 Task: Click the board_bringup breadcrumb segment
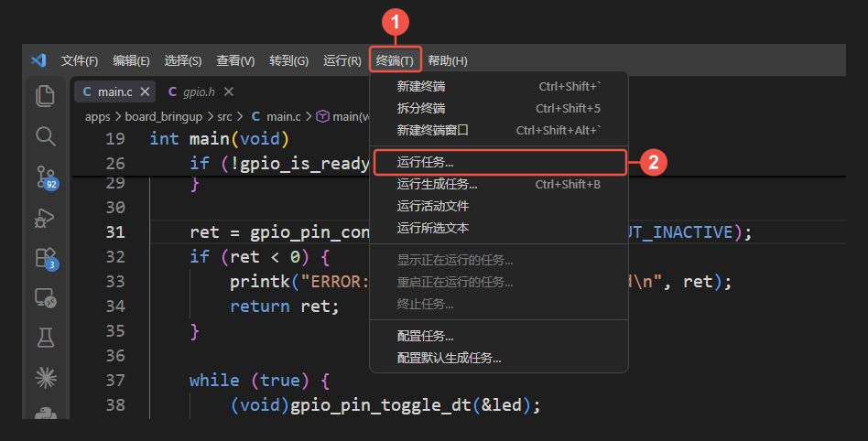pyautogui.click(x=163, y=117)
